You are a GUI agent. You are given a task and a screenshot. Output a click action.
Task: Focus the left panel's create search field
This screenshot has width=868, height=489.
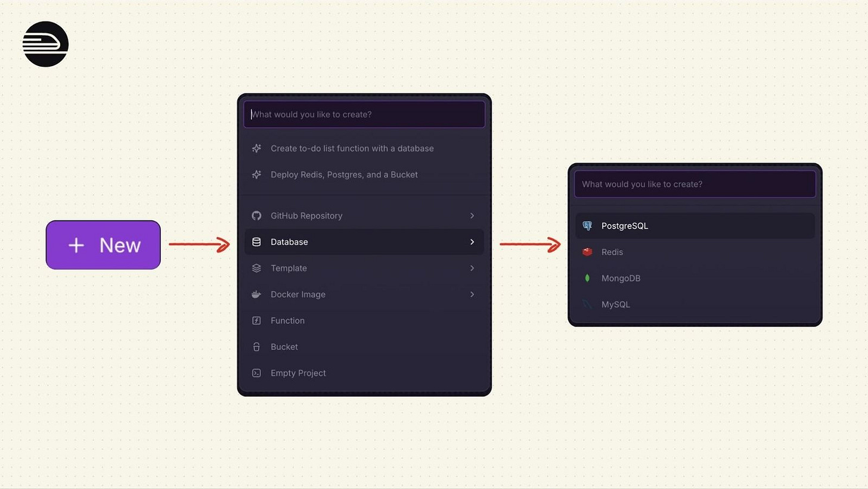tap(364, 114)
